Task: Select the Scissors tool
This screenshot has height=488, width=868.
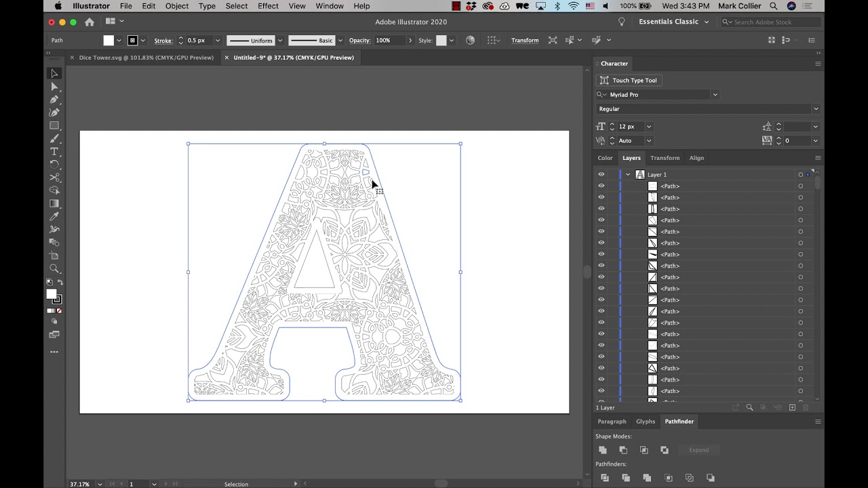Action: (x=54, y=178)
